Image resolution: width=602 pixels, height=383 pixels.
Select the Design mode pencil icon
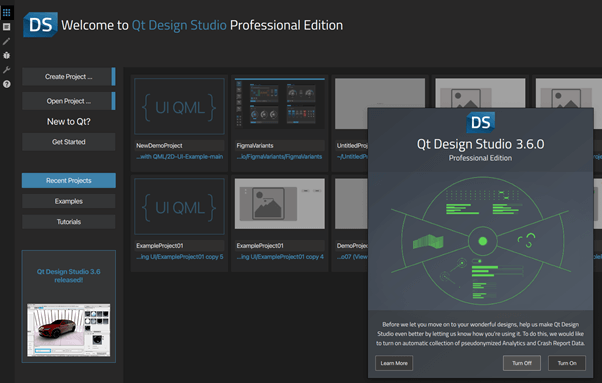pyautogui.click(x=7, y=41)
